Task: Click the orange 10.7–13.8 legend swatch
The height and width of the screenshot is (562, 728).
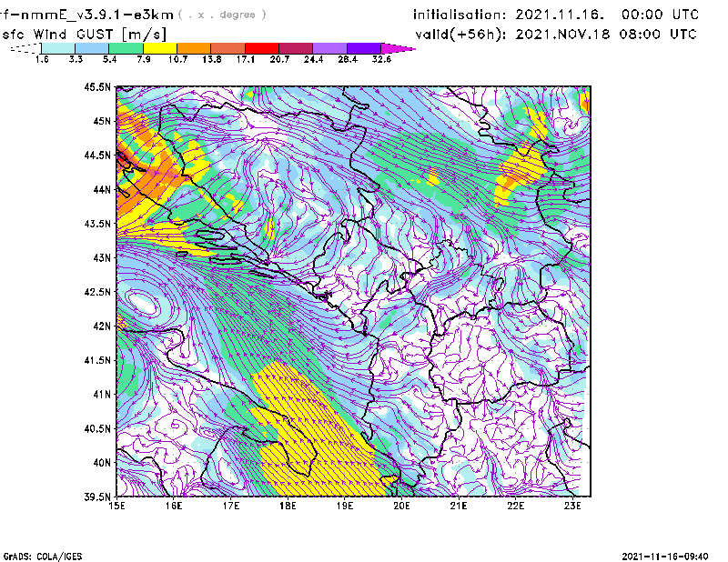Action: point(194,48)
